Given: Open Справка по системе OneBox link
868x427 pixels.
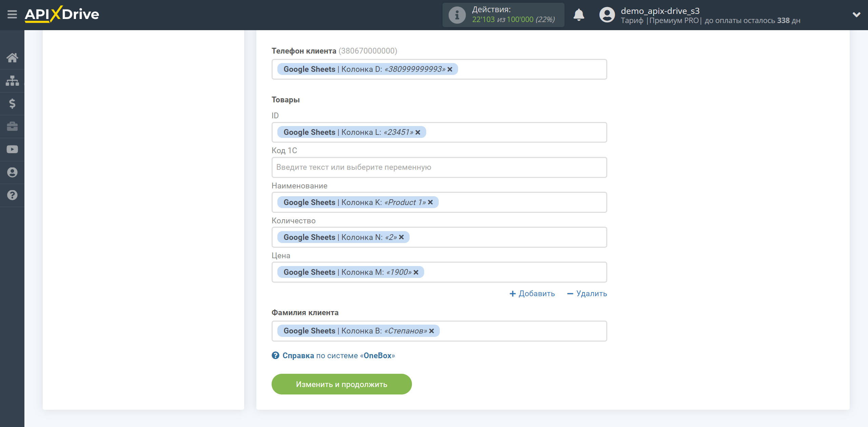Looking at the screenshot, I should [338, 355].
